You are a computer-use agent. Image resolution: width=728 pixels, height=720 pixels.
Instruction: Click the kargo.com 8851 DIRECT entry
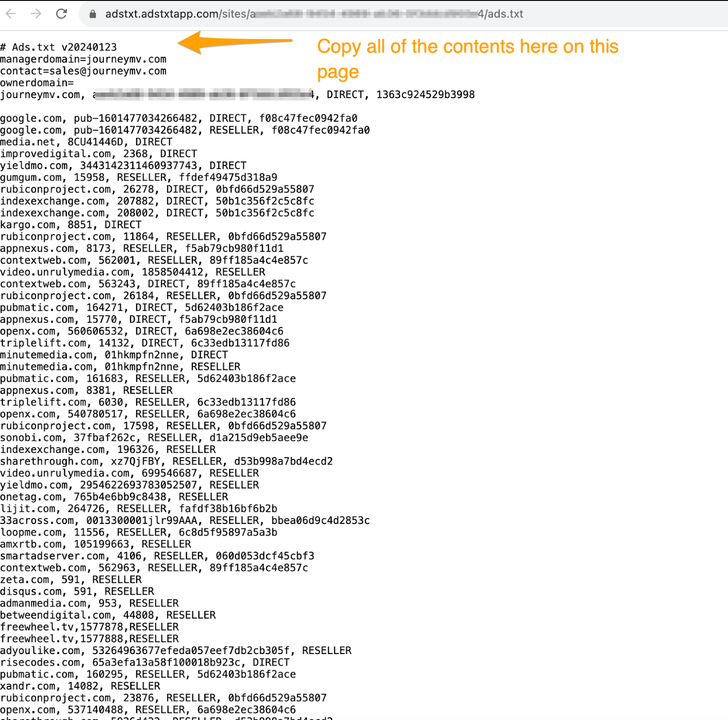(x=71, y=224)
